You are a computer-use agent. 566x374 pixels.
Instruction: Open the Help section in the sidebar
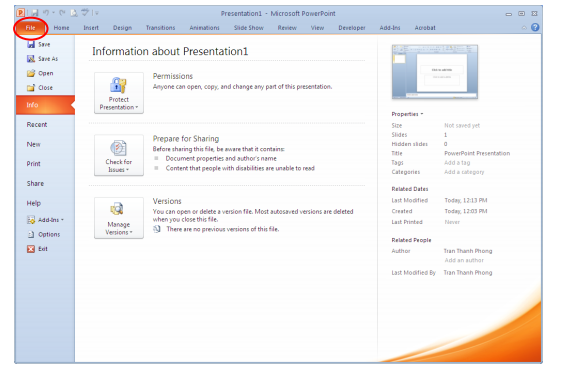point(34,203)
